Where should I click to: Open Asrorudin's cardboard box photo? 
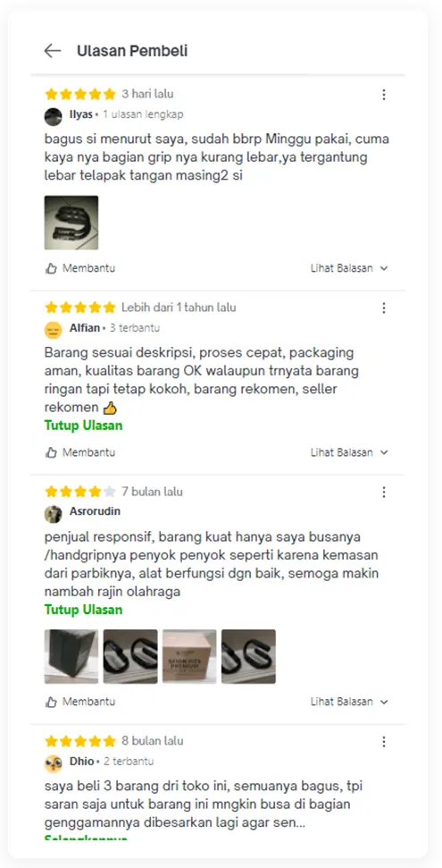tap(189, 656)
